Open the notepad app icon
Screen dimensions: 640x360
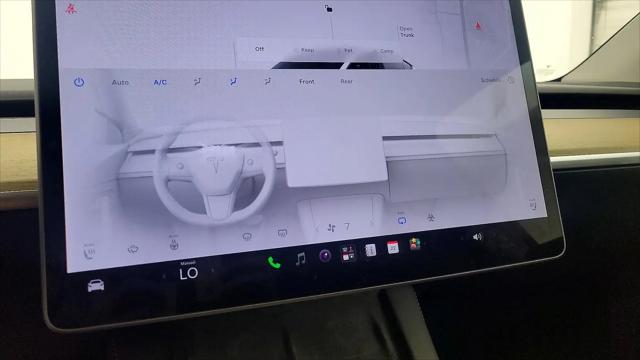[x=371, y=250]
